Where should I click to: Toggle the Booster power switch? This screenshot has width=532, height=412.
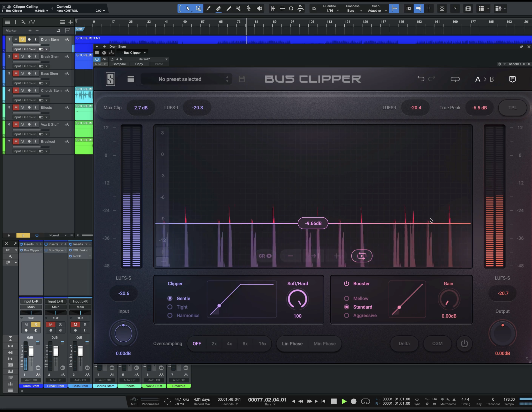point(346,283)
